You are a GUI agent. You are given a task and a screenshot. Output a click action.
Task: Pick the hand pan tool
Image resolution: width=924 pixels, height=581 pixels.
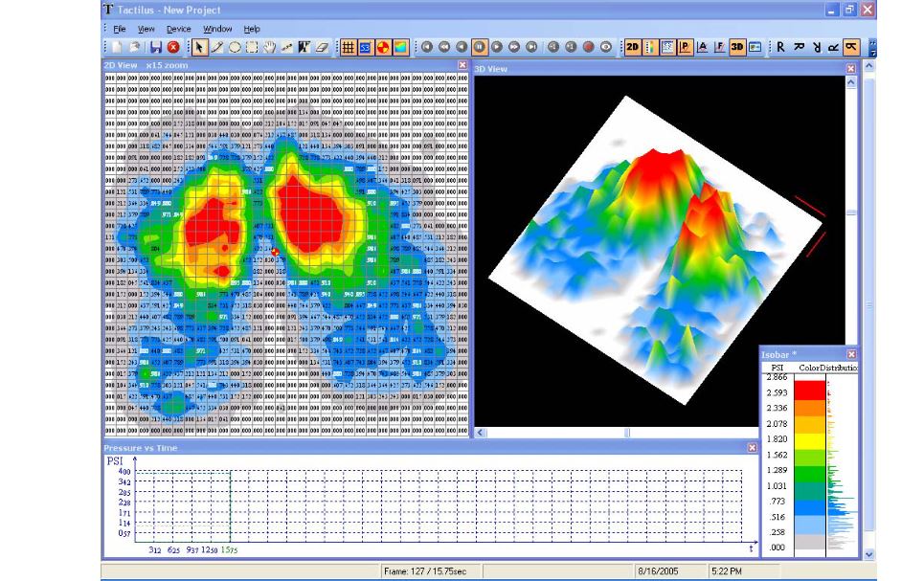[x=271, y=43]
